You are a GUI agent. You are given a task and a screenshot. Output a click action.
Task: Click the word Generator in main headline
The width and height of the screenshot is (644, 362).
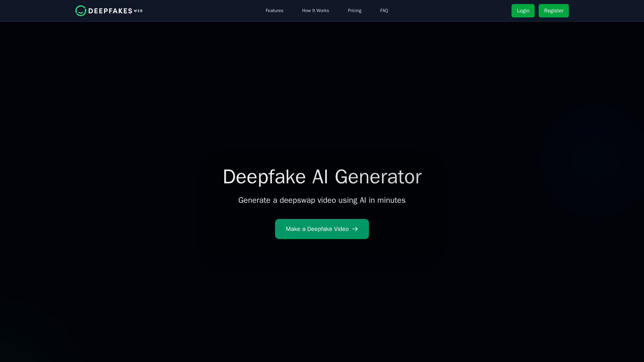[x=378, y=177]
